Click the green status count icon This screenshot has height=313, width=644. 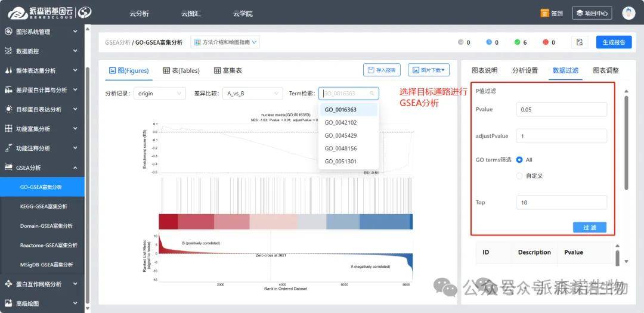pos(516,42)
